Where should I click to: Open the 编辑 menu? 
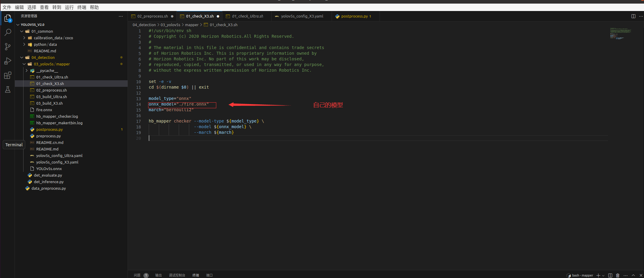(x=19, y=7)
